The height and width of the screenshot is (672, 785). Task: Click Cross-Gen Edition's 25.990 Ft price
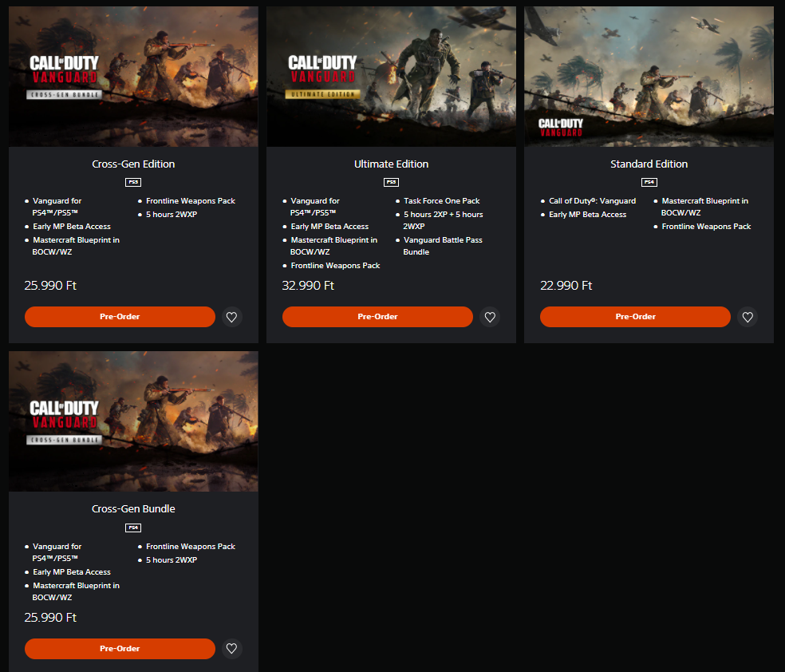point(50,286)
